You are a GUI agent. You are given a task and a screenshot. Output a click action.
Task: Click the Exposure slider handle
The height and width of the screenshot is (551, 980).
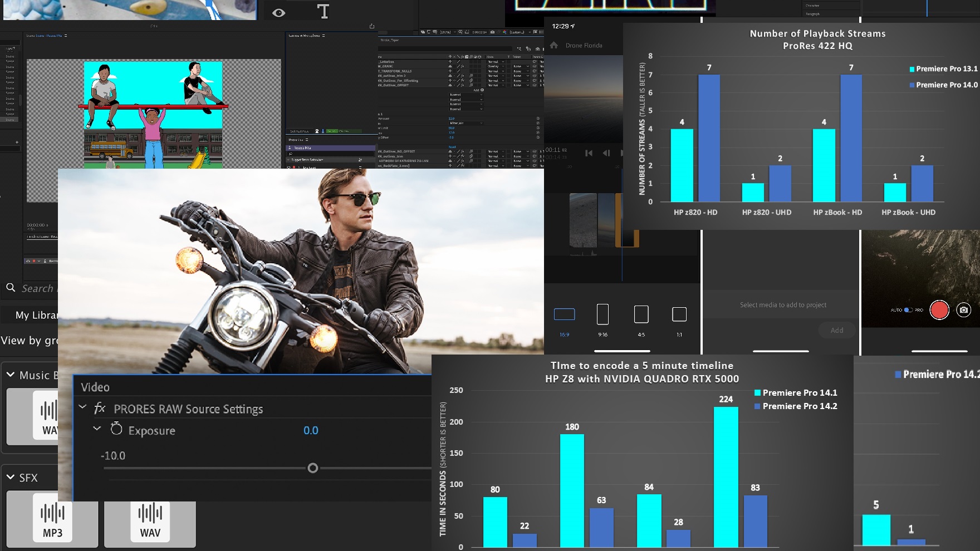[x=313, y=468]
